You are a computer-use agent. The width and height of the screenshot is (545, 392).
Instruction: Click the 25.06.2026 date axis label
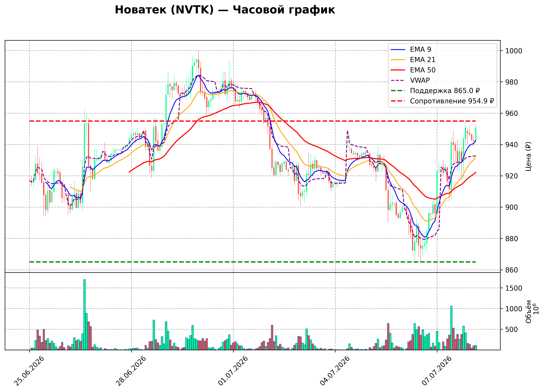(x=29, y=371)
